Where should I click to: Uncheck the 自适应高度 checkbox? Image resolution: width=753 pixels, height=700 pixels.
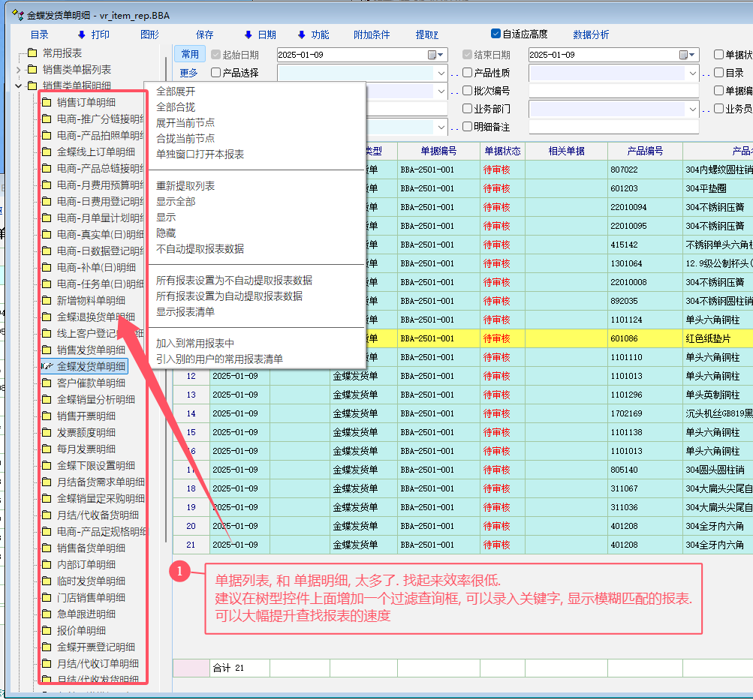tap(495, 34)
